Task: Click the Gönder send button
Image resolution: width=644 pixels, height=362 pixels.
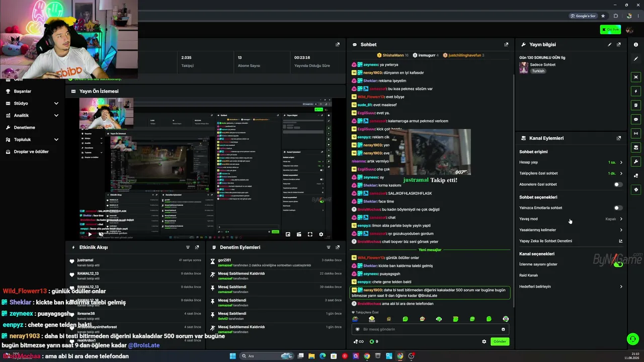Action: click(500, 341)
